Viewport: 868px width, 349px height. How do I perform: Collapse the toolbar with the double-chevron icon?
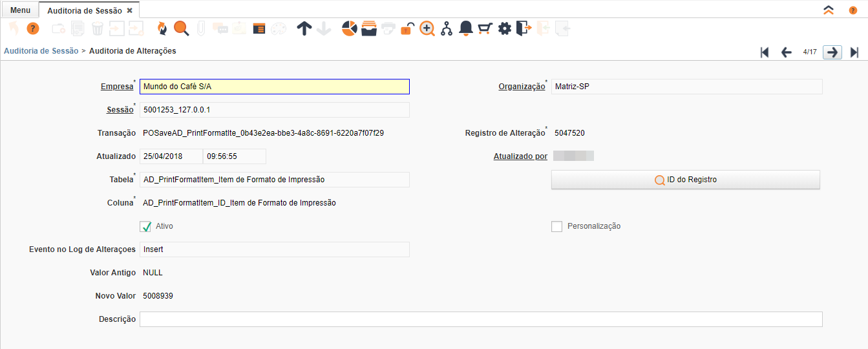(829, 10)
